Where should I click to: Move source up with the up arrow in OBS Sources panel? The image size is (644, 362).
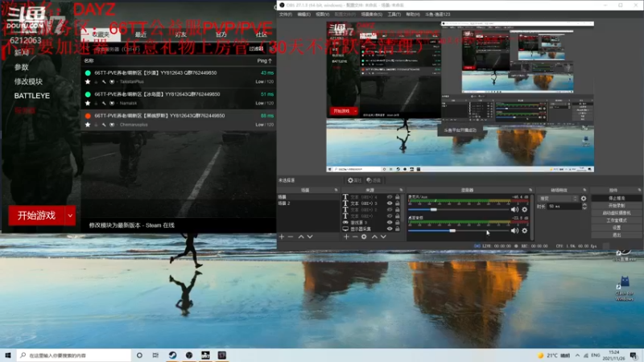(x=374, y=237)
